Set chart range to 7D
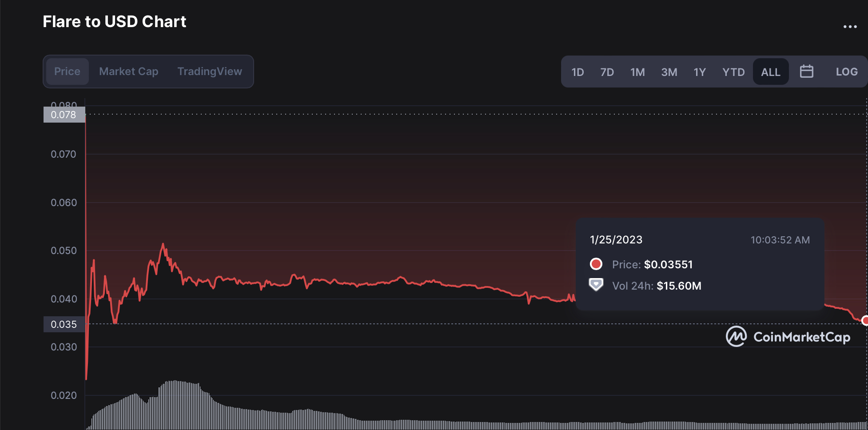This screenshot has height=430, width=868. [x=607, y=72]
